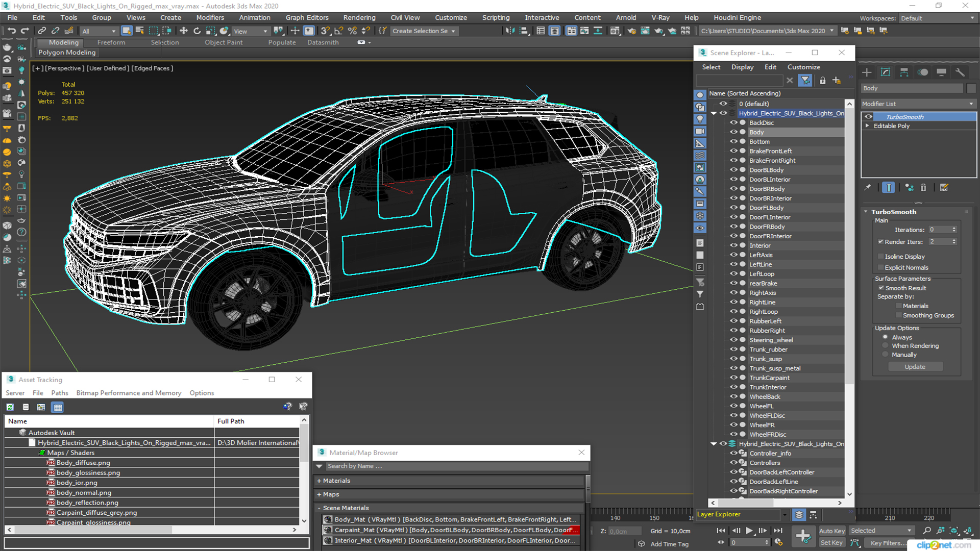This screenshot has height=551, width=980.
Task: Toggle TurboSmooth modifier eye icon
Action: click(868, 117)
